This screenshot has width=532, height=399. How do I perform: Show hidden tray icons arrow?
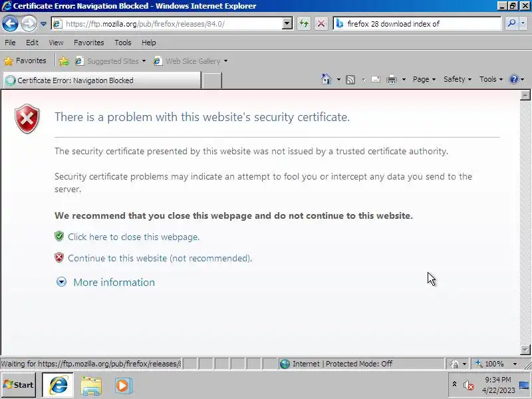(x=454, y=384)
